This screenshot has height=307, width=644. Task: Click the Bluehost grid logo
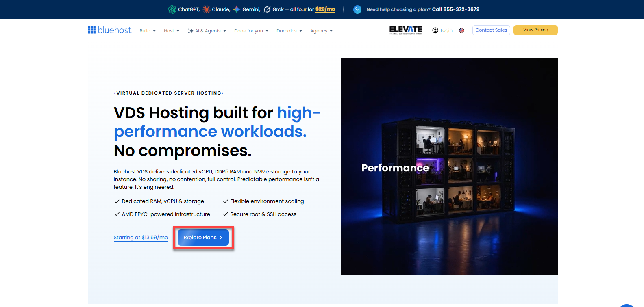point(91,30)
